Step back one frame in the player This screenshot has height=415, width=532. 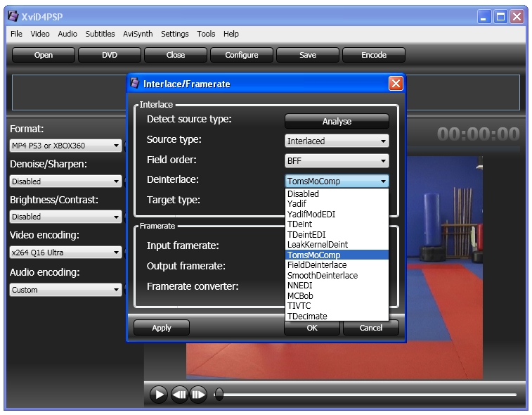[179, 395]
